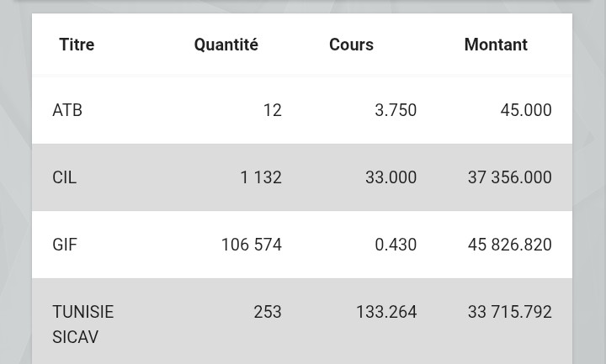
Task: Select the TUNISIE SICAV title cell
Action: [x=82, y=324]
